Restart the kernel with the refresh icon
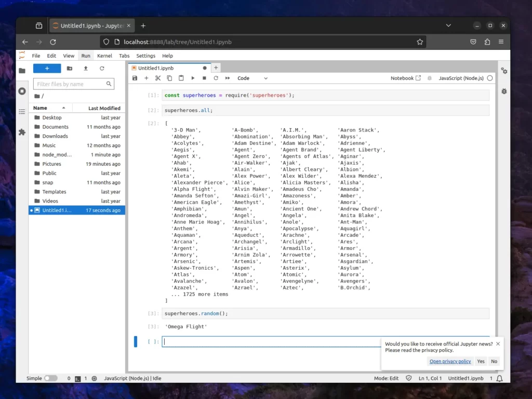This screenshot has width=532, height=399. 216,78
